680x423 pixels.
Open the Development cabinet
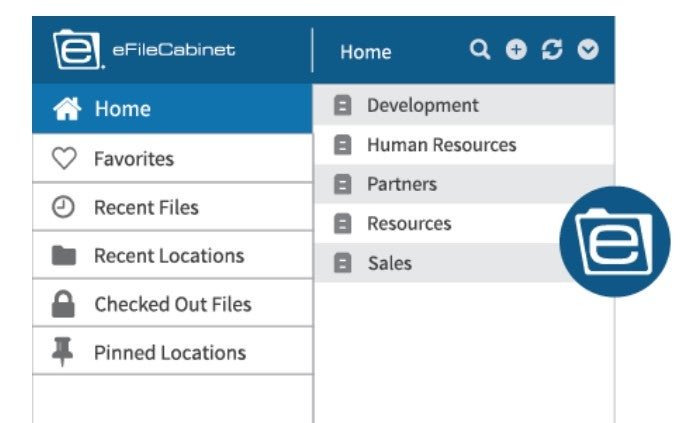pos(464,105)
